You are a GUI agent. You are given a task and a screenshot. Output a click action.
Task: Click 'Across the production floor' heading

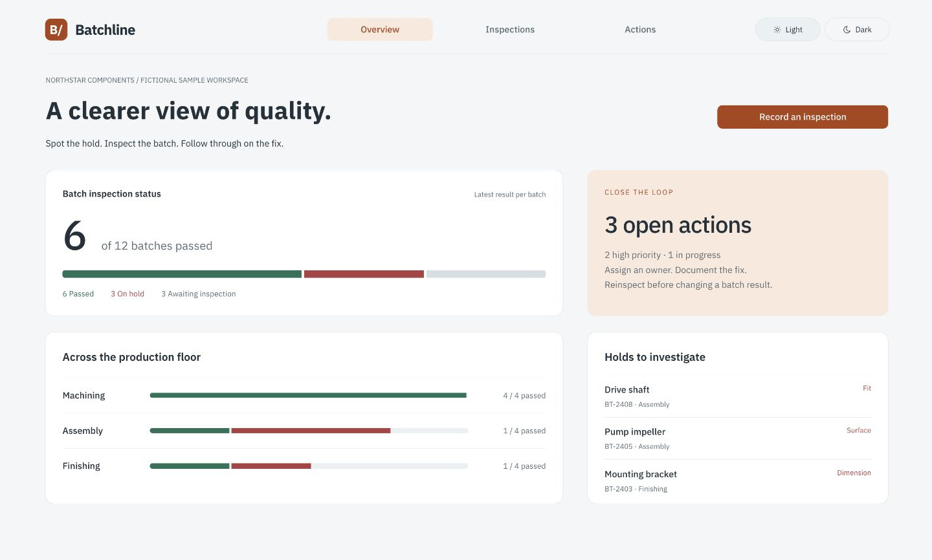point(131,358)
